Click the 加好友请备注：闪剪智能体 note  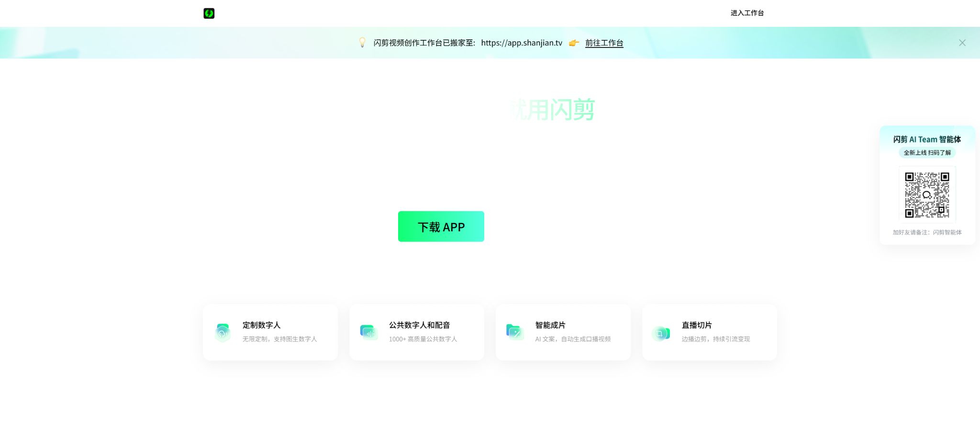(x=927, y=232)
